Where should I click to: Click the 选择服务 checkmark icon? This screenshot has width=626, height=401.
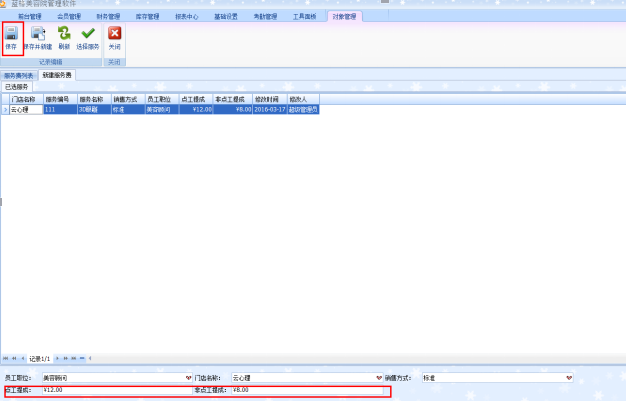tap(88, 33)
